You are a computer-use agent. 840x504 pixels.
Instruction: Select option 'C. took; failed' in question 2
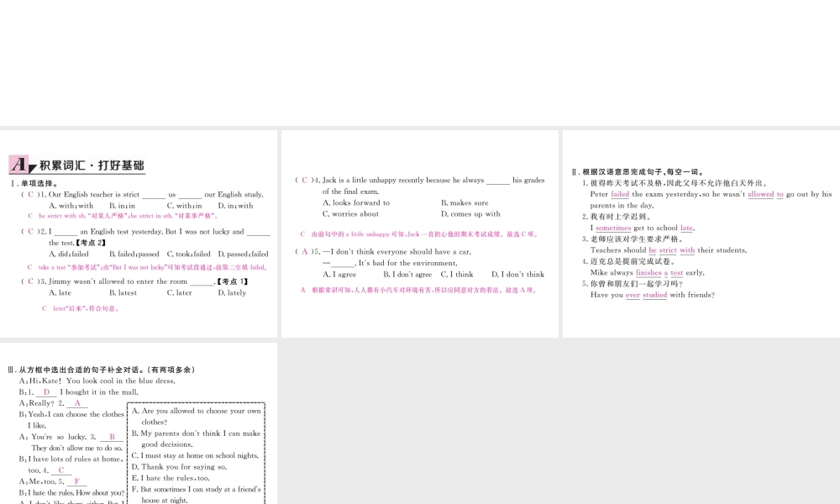pos(188,254)
